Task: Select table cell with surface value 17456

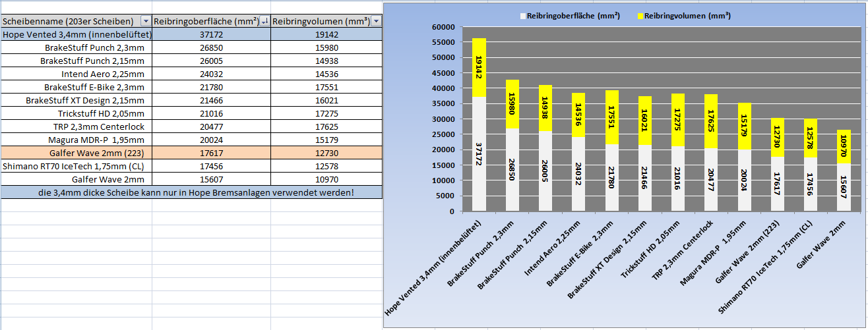Action: click(212, 167)
